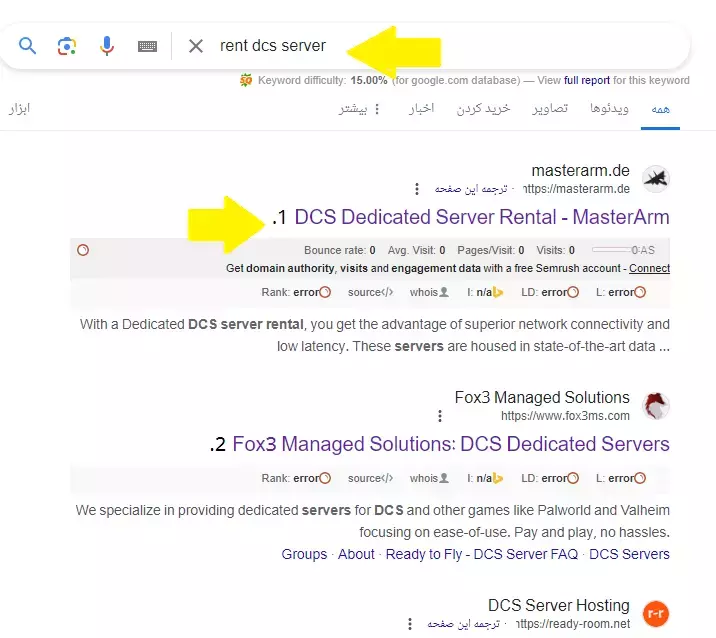716x638 pixels.
Task: View masterarm source code link
Action: pyautogui.click(x=370, y=292)
